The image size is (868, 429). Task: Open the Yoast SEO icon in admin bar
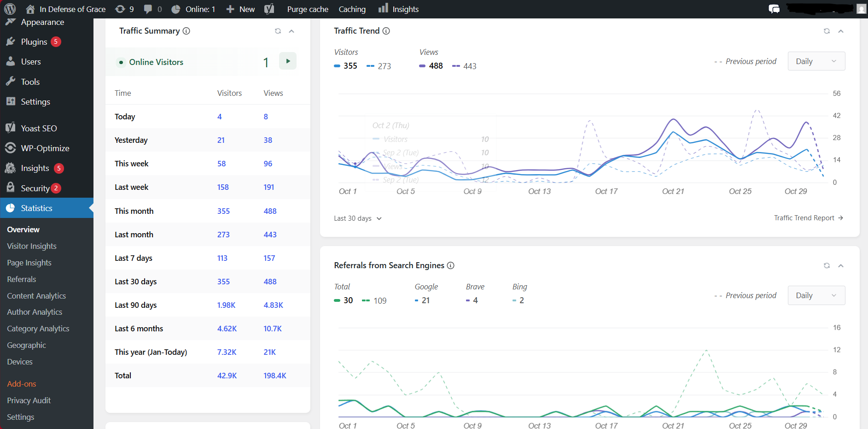269,9
